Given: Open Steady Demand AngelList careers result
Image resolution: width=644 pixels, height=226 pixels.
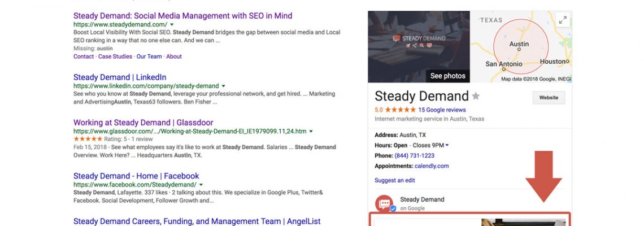Looking at the screenshot, I should (197, 221).
